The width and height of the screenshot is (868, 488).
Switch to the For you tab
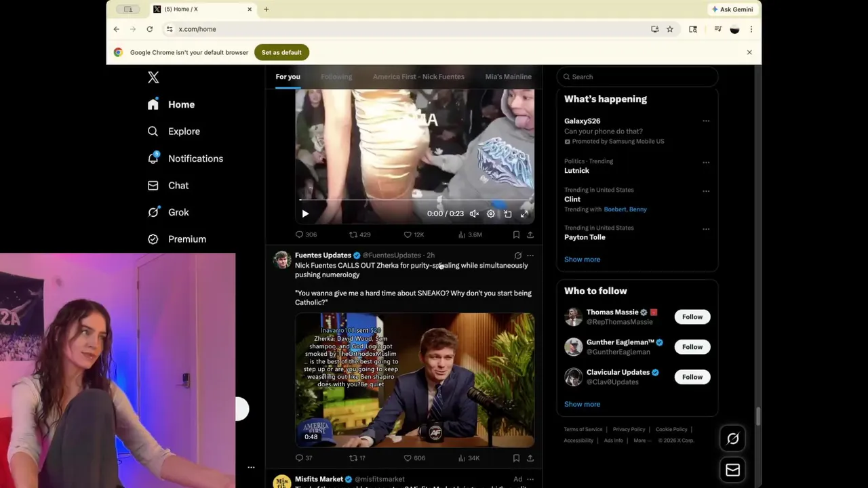click(x=288, y=77)
